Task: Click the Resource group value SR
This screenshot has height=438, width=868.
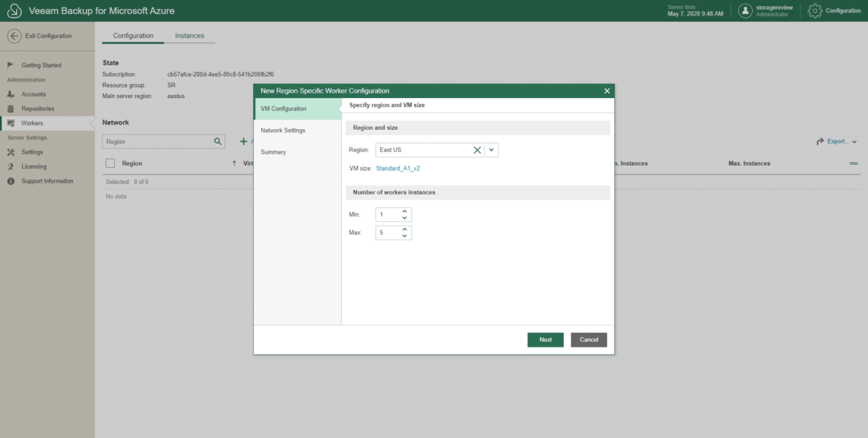Action: point(171,85)
